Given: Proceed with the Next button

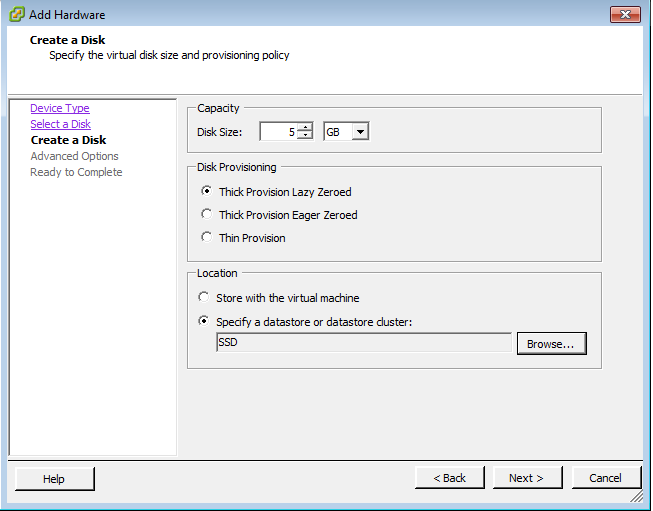Looking at the screenshot, I should [527, 478].
